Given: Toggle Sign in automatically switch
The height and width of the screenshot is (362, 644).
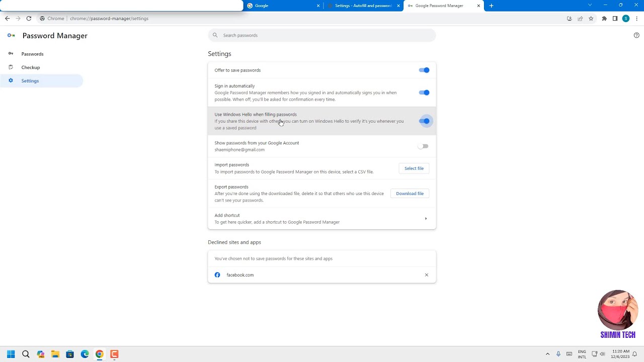Looking at the screenshot, I should click(x=424, y=93).
